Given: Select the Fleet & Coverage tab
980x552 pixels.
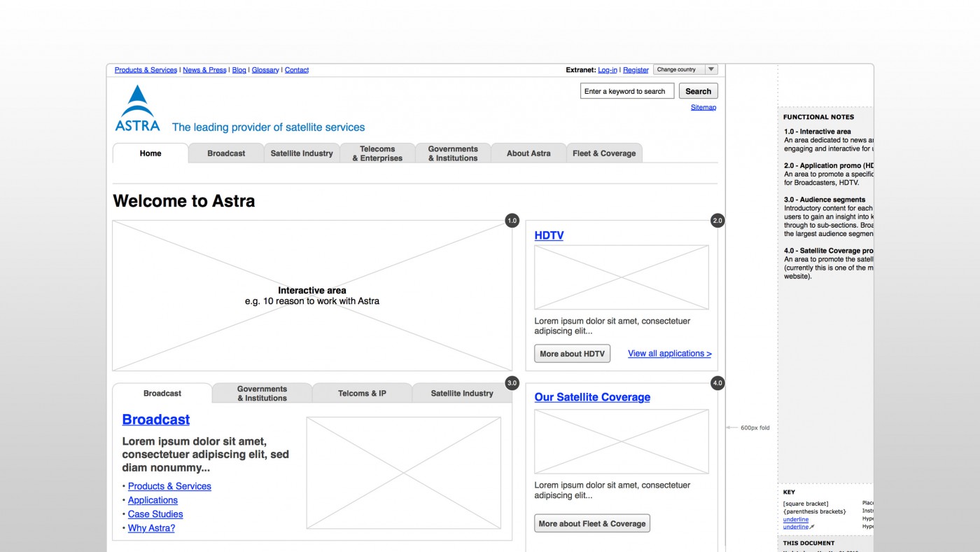Looking at the screenshot, I should tap(604, 153).
